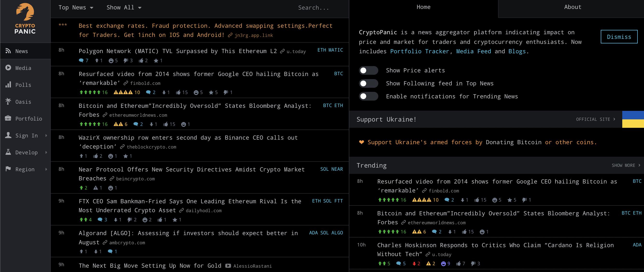Expand the Sign In submenu arrow
Image resolution: width=644 pixels, height=272 pixels.
46,136
